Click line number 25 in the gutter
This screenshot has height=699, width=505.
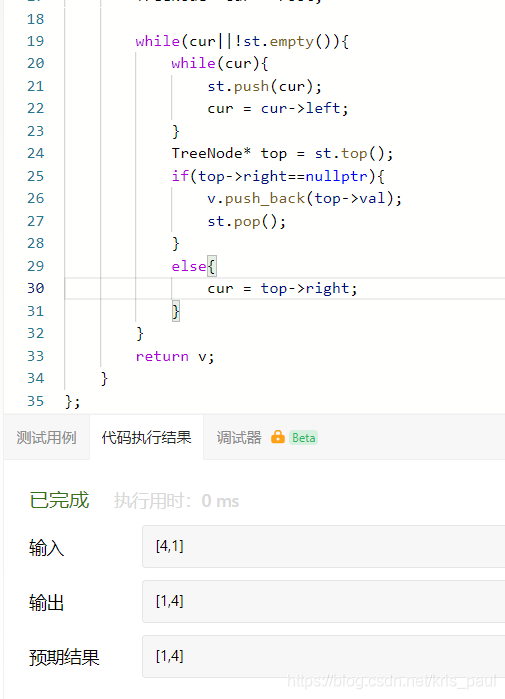tap(35, 176)
